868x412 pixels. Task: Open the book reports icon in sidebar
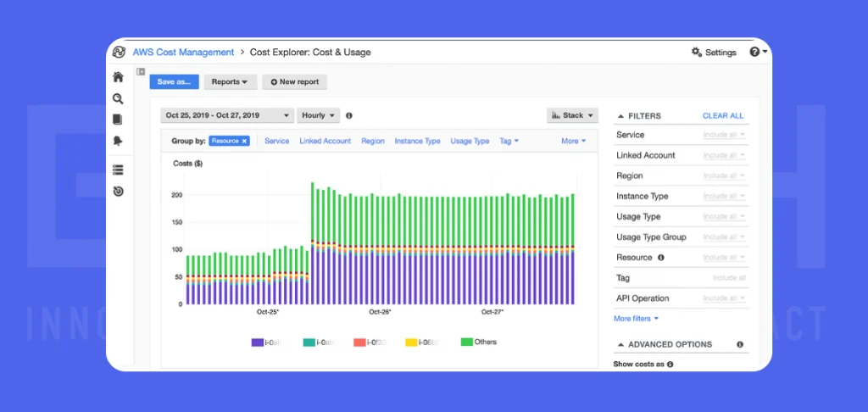pyautogui.click(x=117, y=120)
